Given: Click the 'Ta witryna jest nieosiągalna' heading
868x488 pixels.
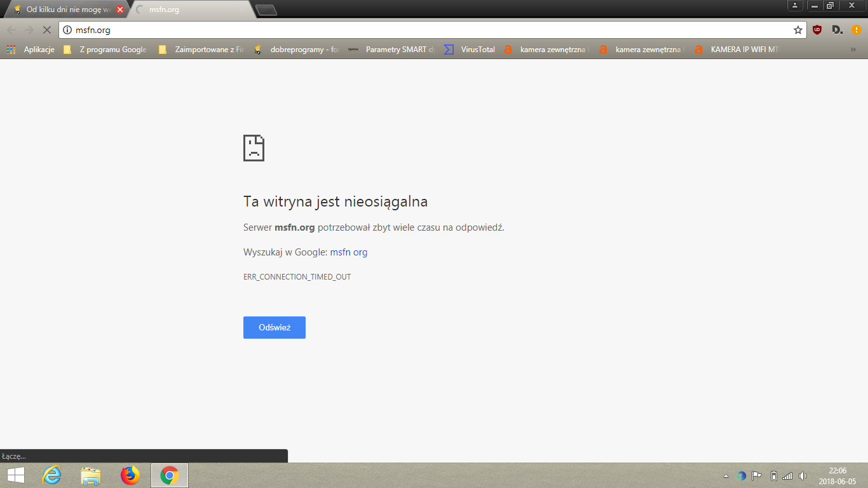Looking at the screenshot, I should pos(336,202).
